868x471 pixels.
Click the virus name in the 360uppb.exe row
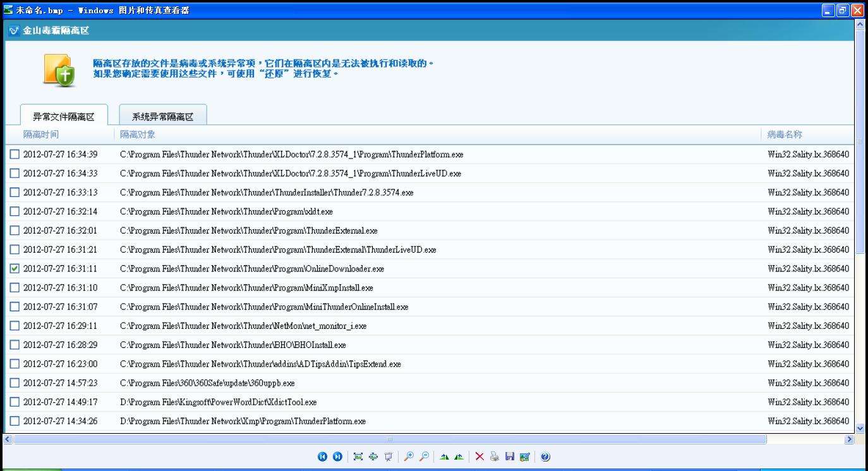tap(809, 383)
